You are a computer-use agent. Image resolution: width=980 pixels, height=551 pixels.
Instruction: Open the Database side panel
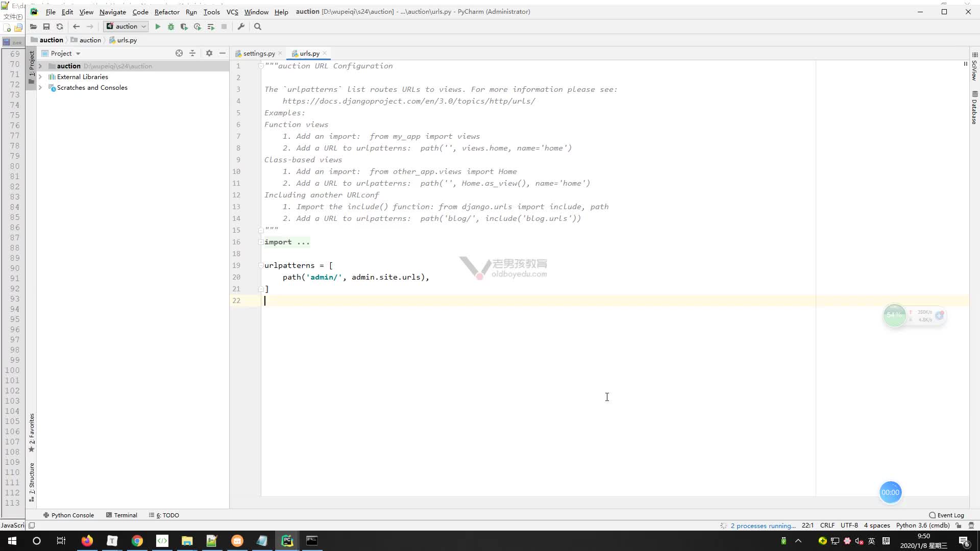click(974, 108)
